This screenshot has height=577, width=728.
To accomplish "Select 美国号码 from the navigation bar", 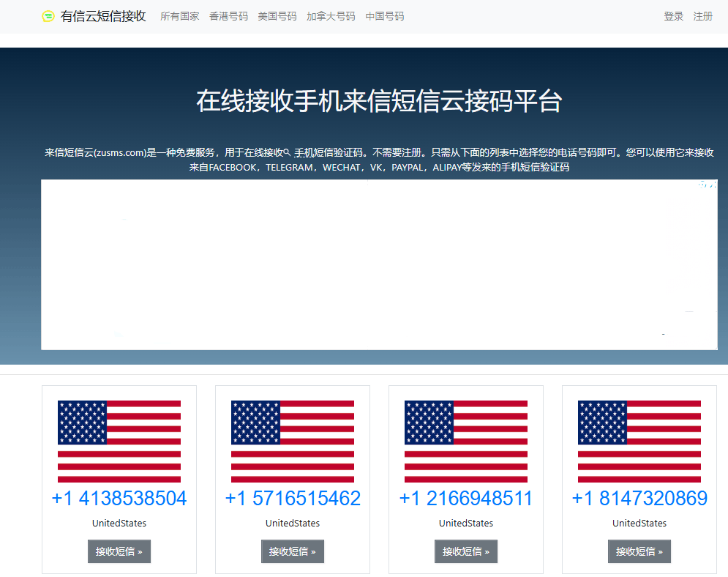I will click(x=277, y=16).
